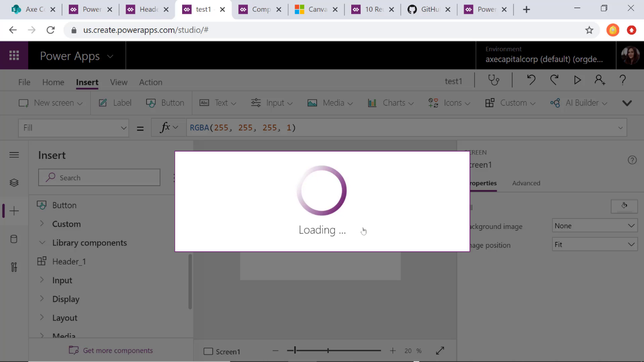The width and height of the screenshot is (644, 362).
Task: Open the Fill color picker button
Action: 624,206
